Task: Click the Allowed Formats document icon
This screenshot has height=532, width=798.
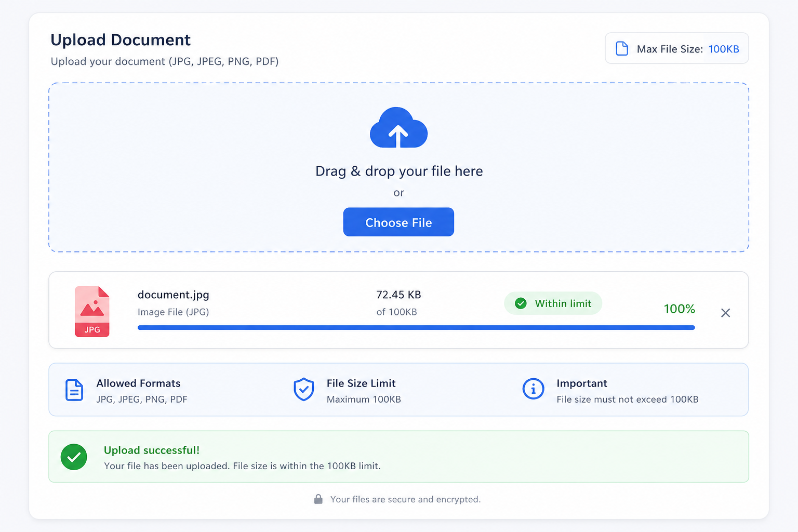Action: click(x=74, y=390)
